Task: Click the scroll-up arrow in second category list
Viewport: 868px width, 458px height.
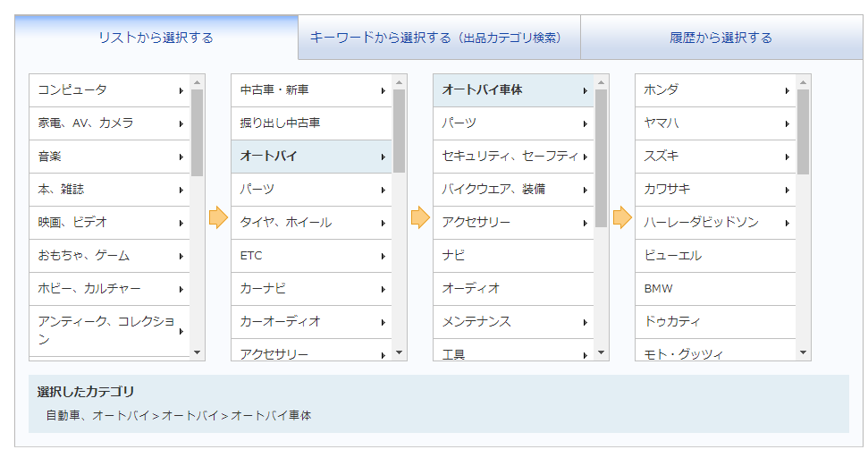Action: click(x=399, y=82)
